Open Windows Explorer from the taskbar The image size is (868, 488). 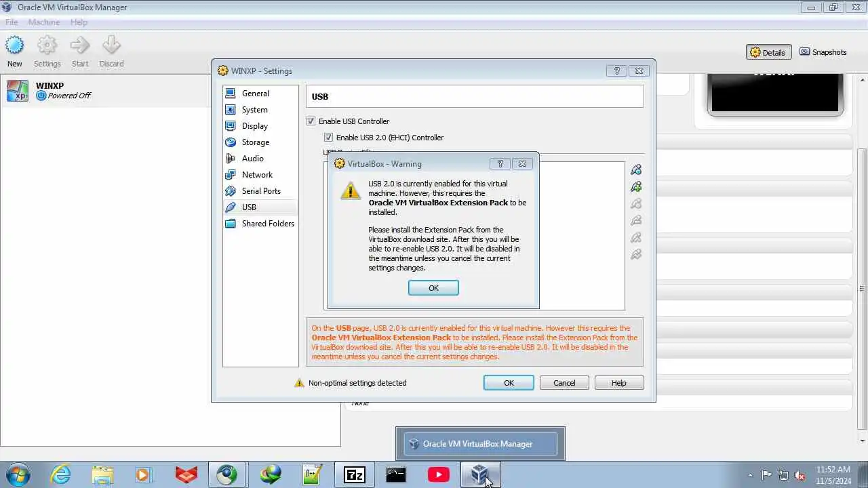click(102, 474)
